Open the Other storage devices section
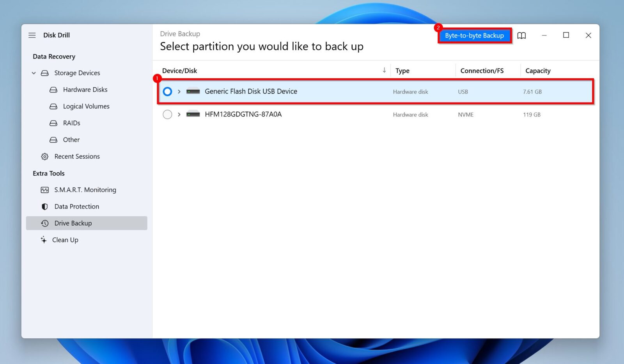The height and width of the screenshot is (364, 624). [71, 140]
